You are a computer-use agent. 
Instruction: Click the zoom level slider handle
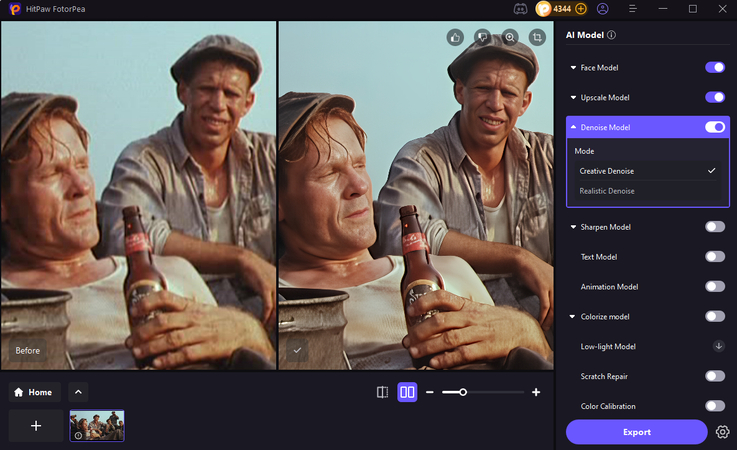(463, 392)
